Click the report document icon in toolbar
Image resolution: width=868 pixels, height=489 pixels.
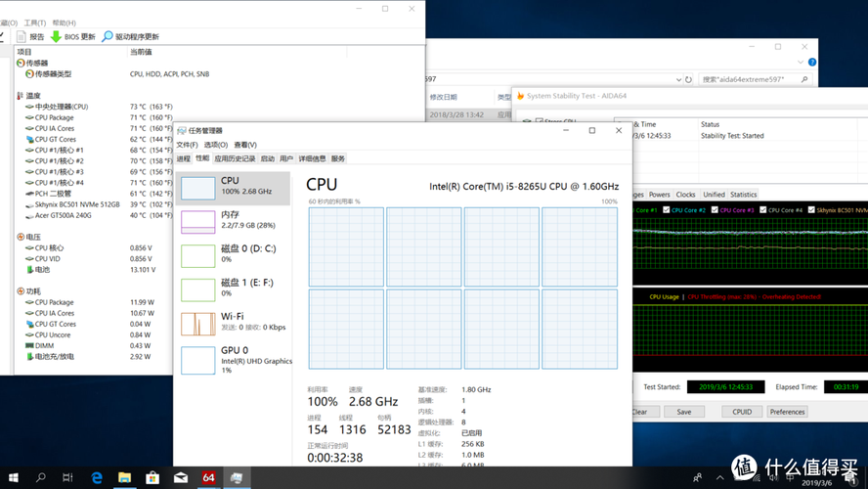click(22, 36)
